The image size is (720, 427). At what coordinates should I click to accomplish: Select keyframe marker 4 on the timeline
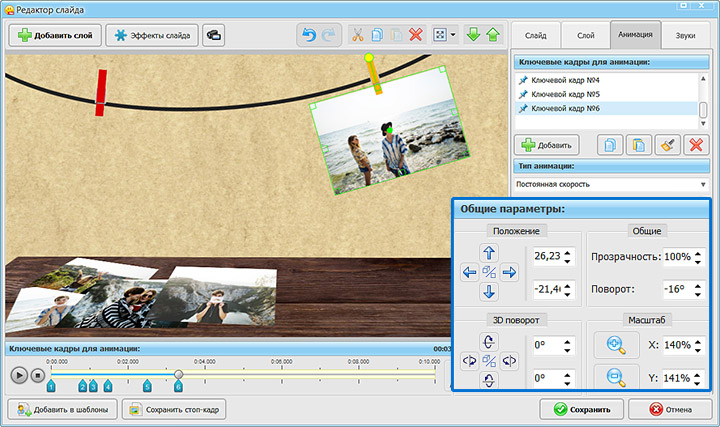click(107, 386)
